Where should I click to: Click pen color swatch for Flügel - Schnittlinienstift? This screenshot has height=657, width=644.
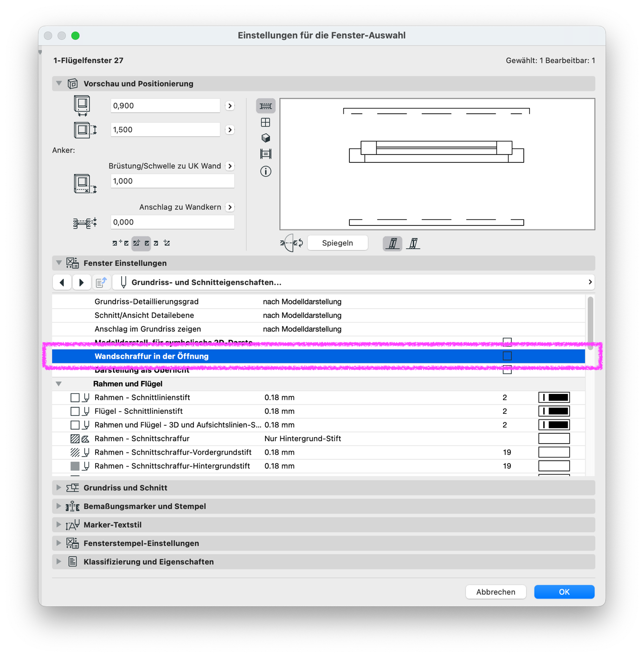[554, 412]
